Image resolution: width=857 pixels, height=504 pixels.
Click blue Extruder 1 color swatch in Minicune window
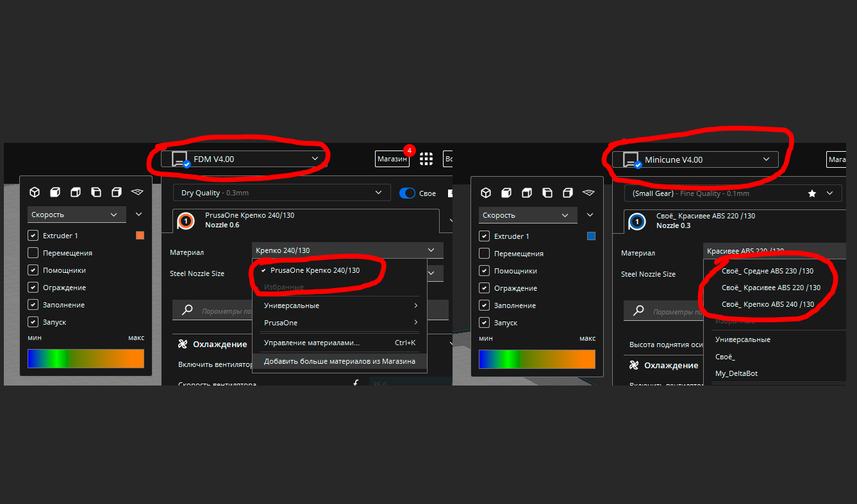591,236
